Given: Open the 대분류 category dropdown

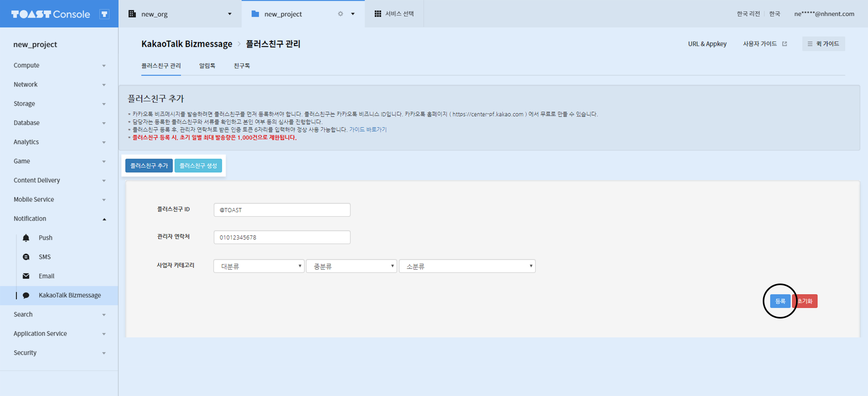Looking at the screenshot, I should pos(259,266).
